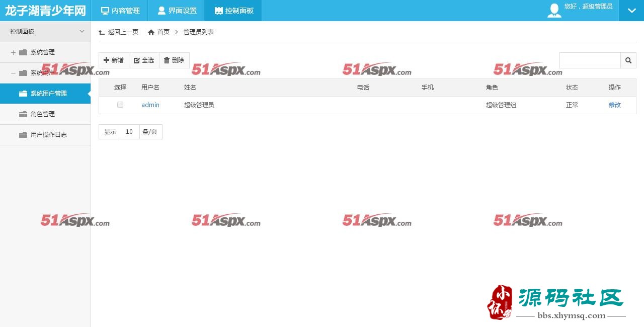Click the magnifier search button
This screenshot has height=327, width=644.
[628, 60]
